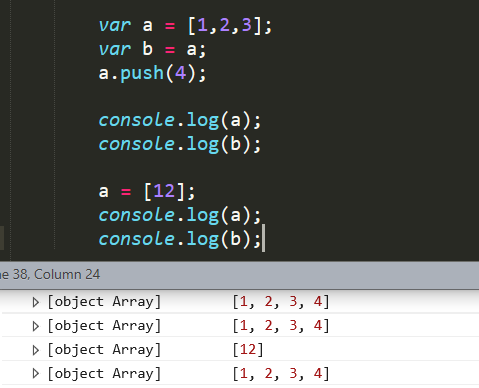This screenshot has height=388, width=479.
Task: Expand the second logged [1, 2, 3, 4] entry
Action: tap(35, 326)
